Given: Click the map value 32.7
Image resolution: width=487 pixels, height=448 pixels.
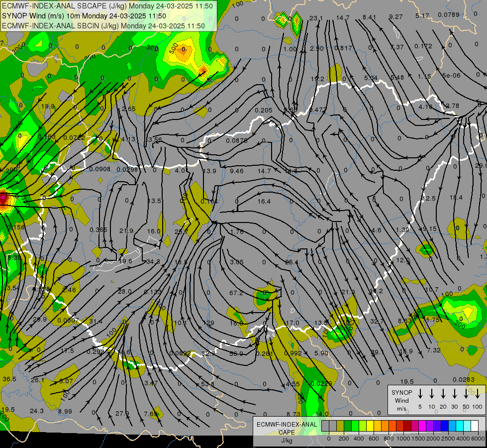Looking at the screenshot, I should [x=377, y=321].
